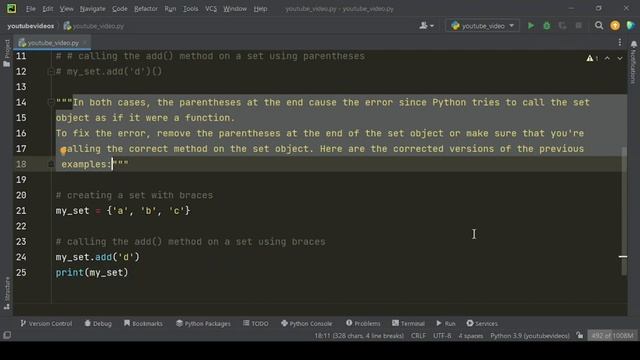Run the youtube_video configuration
This screenshot has height=360, width=640.
pyautogui.click(x=531, y=26)
